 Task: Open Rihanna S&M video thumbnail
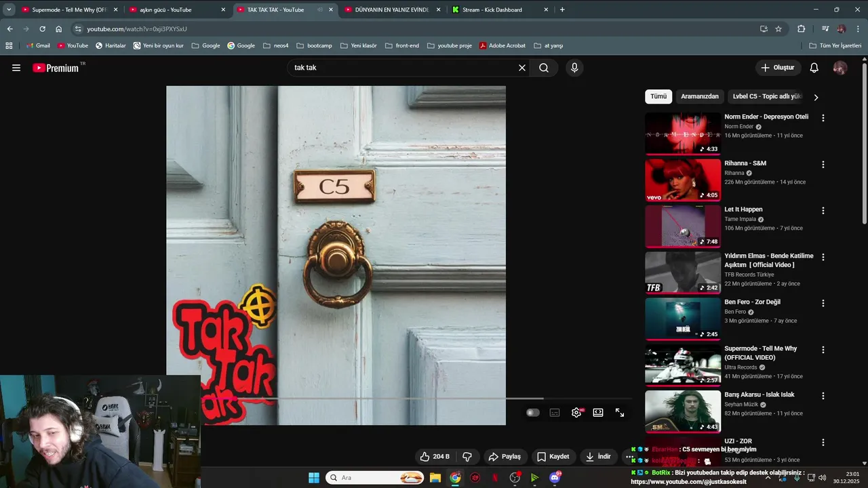[683, 180]
